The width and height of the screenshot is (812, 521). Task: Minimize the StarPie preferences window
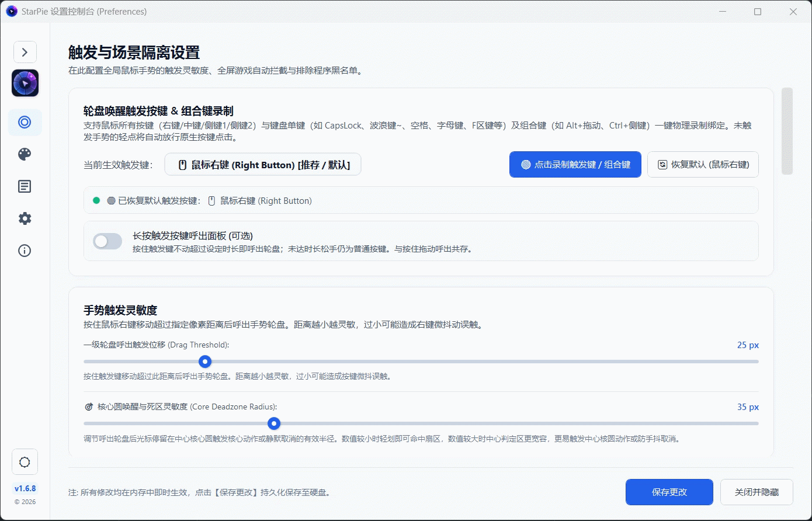722,11
